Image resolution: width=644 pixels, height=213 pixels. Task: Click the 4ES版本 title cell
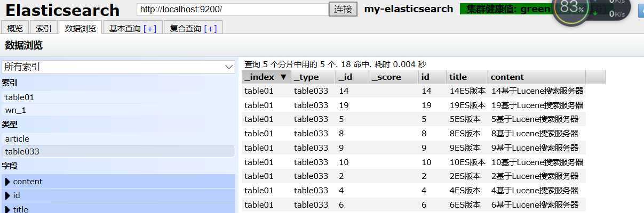click(x=467, y=191)
